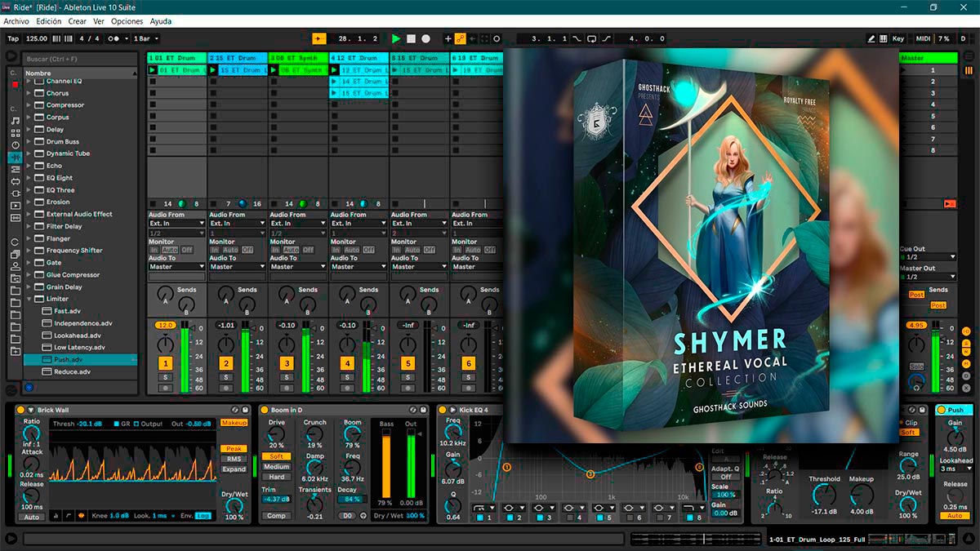Open the Opciones menu
Image resolution: width=980 pixels, height=551 pixels.
[x=127, y=21]
